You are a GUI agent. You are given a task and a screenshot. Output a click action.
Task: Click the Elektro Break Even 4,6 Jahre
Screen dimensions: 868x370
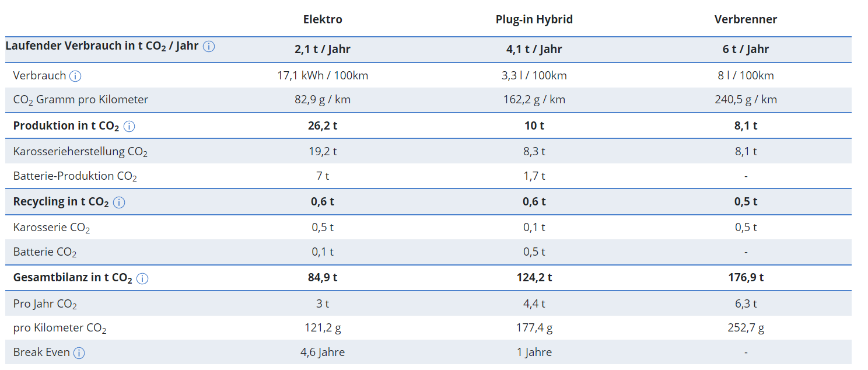coord(323,352)
